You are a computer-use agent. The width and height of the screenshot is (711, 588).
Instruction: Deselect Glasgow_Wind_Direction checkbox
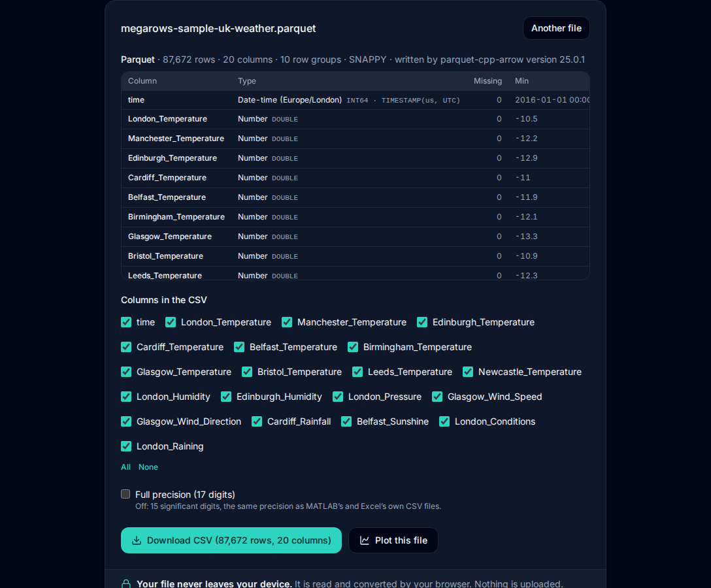126,421
